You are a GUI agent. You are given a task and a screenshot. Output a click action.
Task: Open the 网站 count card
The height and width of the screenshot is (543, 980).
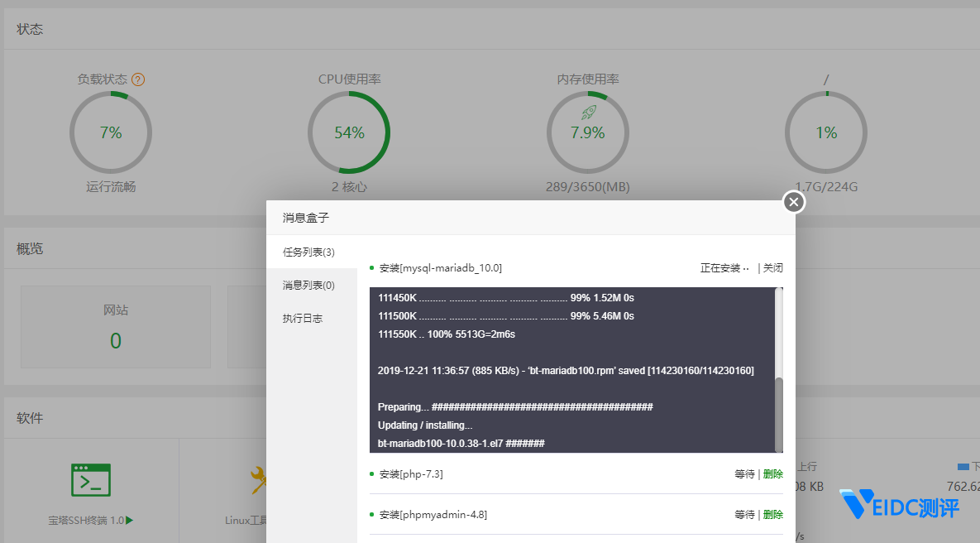click(x=116, y=327)
